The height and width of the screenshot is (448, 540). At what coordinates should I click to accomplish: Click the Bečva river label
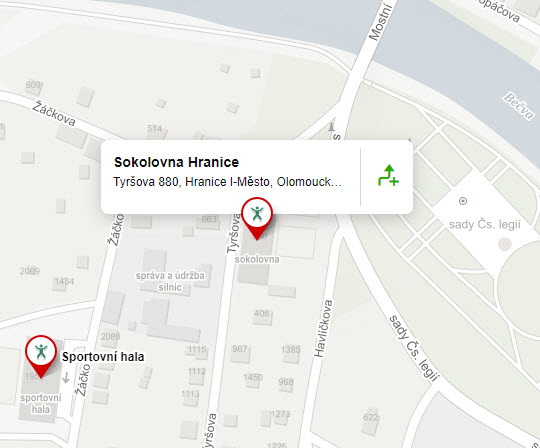click(x=519, y=106)
